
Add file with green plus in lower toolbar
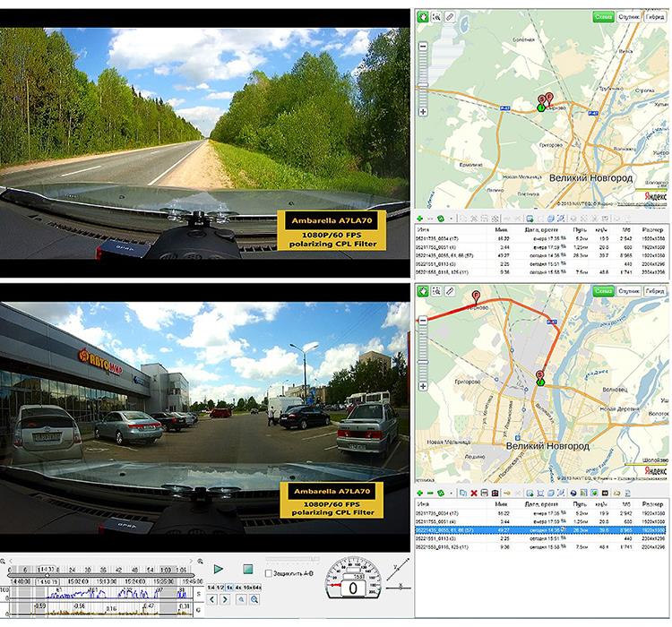tap(419, 493)
